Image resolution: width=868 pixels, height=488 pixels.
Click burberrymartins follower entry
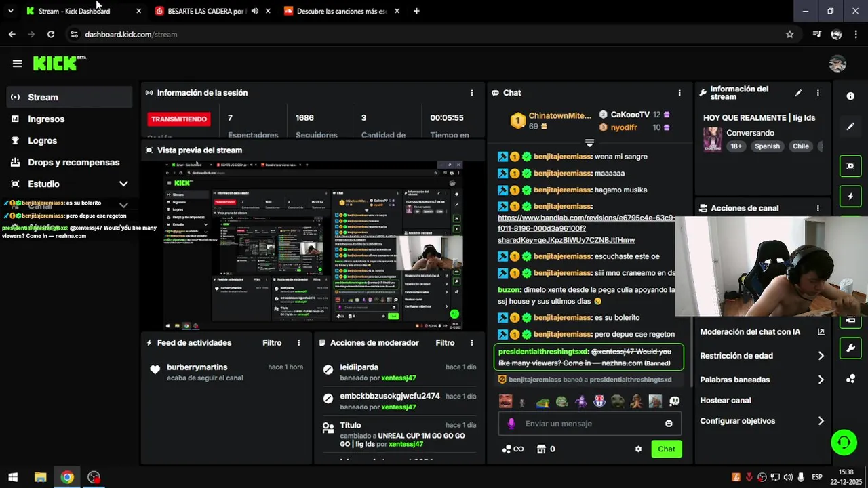click(x=197, y=367)
